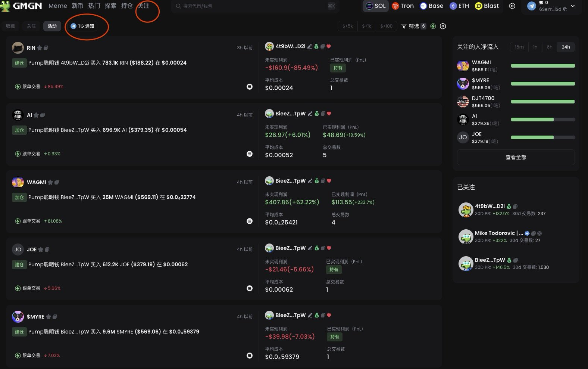Open the Solana icon in AI activity card
The height and width of the screenshot is (369, 588).
250,154
